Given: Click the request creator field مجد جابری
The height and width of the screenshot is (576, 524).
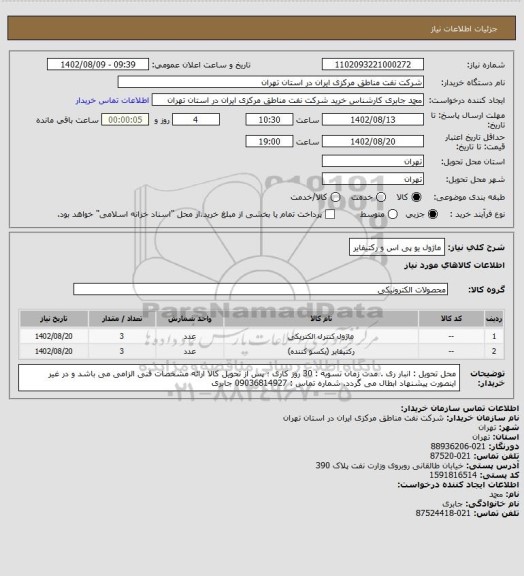Looking at the screenshot, I should pyautogui.click(x=288, y=100).
